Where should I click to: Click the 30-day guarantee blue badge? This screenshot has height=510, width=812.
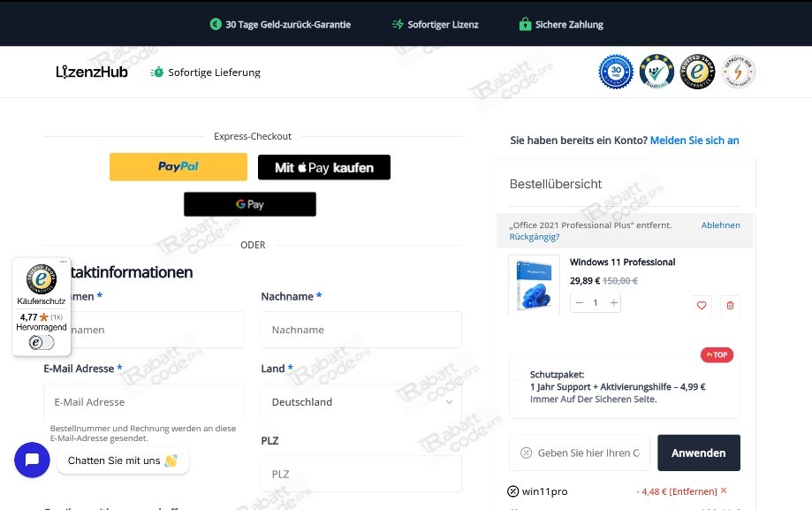(x=616, y=72)
